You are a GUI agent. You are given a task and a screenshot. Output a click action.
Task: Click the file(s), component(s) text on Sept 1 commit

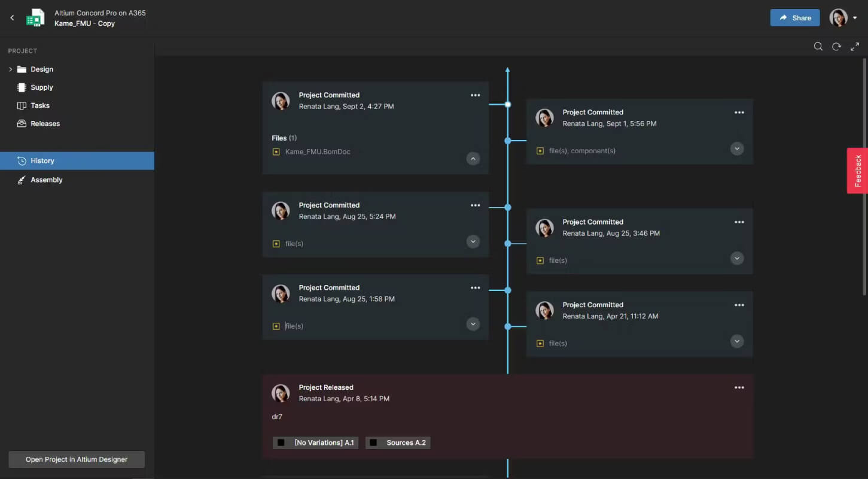click(582, 151)
